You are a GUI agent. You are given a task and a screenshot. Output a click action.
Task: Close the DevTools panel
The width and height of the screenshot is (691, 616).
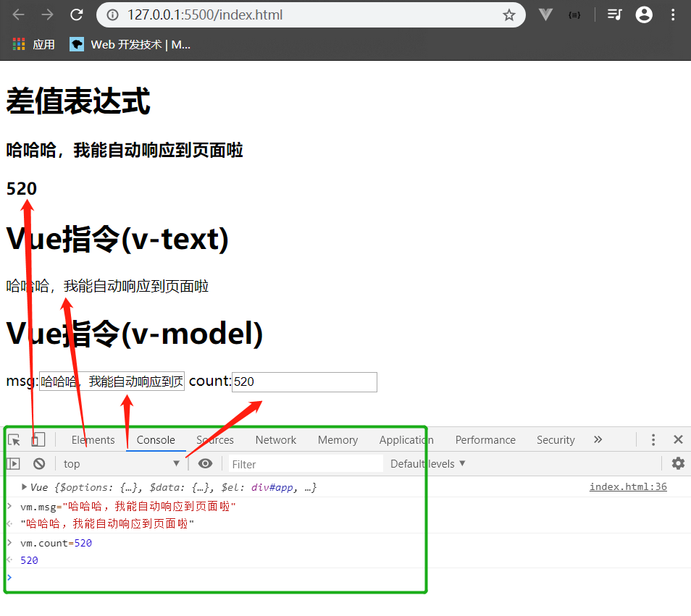click(678, 439)
